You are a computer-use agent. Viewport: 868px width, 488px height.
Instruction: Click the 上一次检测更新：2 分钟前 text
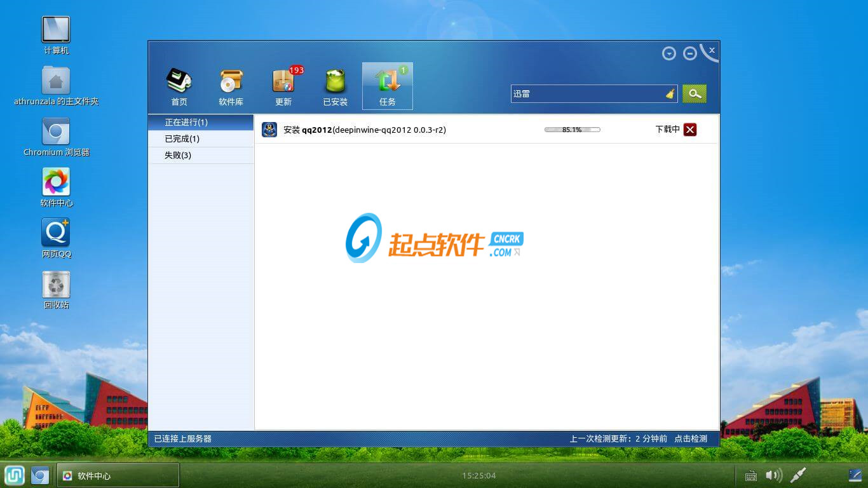pyautogui.click(x=618, y=438)
